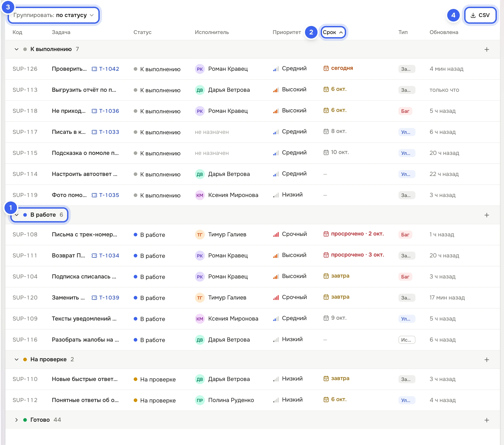This screenshot has height=445, width=504.
Task: Open task Письма с трек-номер...
Action: point(84,234)
